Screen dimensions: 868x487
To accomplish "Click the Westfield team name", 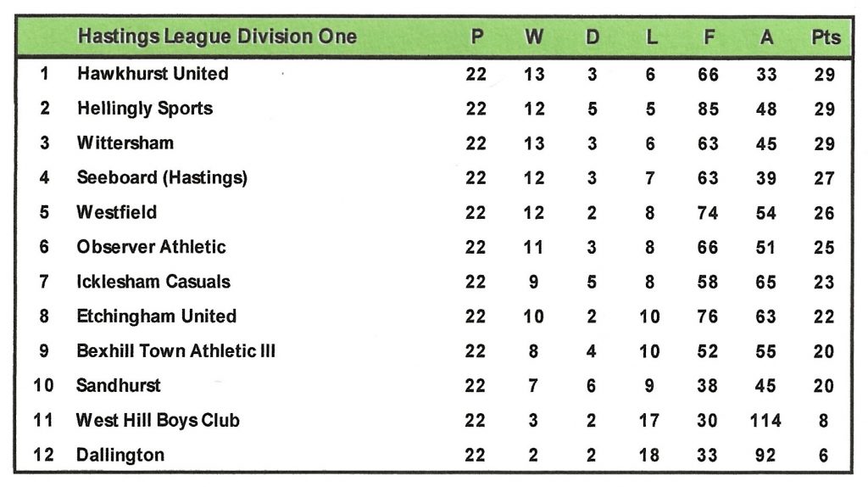I will (x=117, y=212).
